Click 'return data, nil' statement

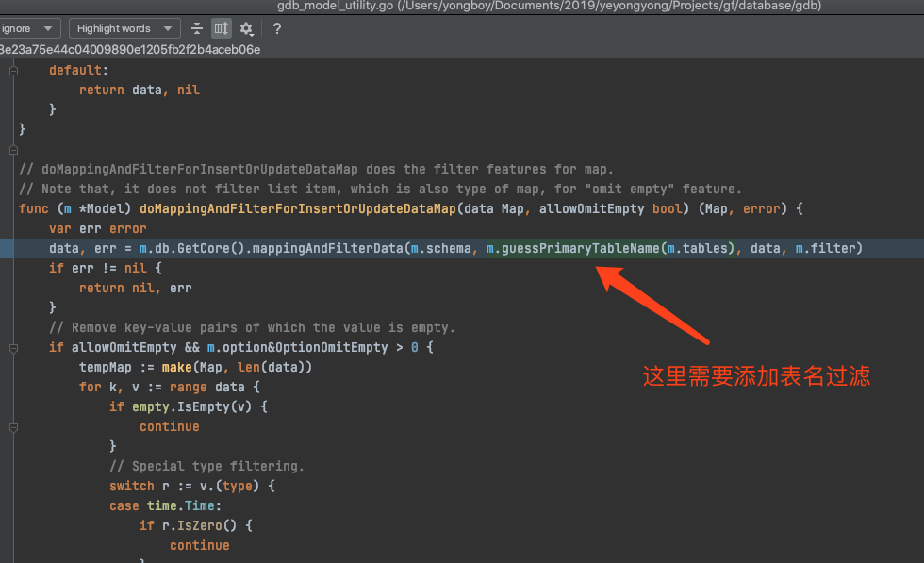(x=140, y=91)
